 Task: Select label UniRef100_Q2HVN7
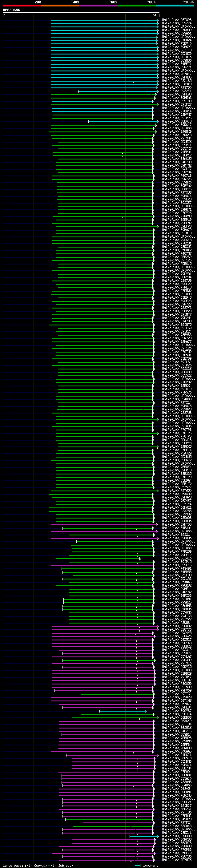(x=177, y=115)
